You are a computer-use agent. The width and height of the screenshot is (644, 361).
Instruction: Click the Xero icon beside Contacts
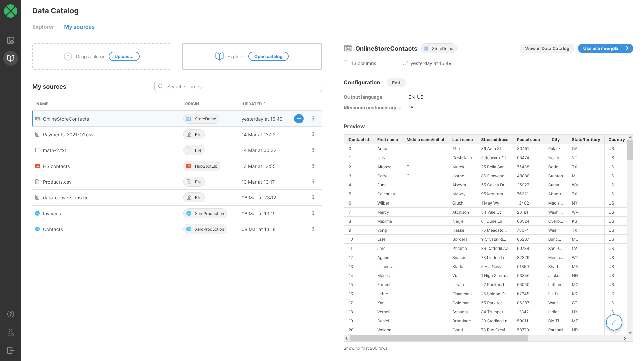(37, 229)
